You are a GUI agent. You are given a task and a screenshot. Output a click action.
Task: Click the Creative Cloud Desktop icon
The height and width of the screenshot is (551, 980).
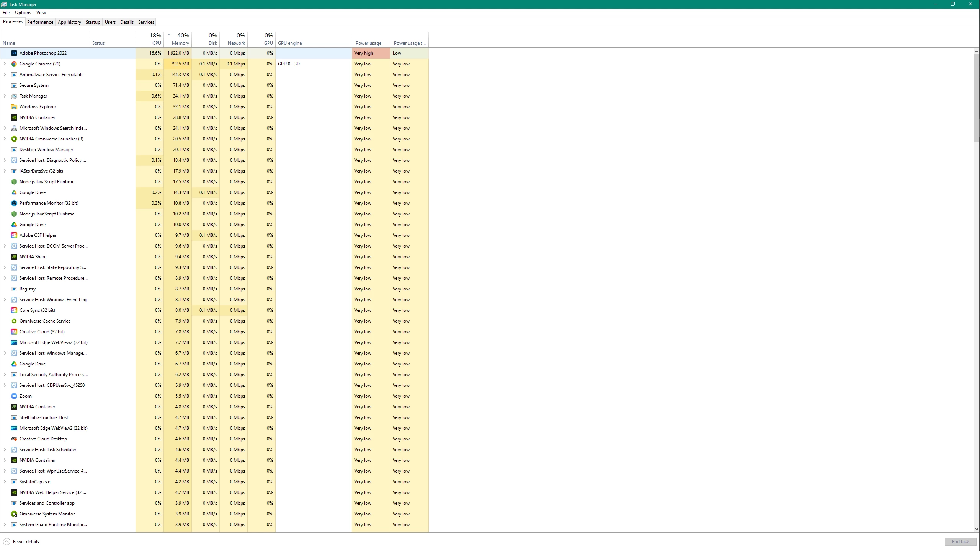coord(14,439)
